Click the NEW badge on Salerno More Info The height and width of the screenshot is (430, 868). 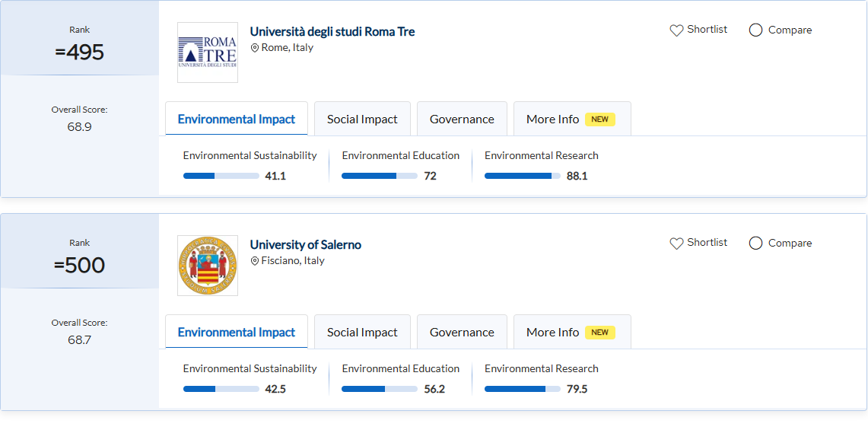pyautogui.click(x=599, y=333)
